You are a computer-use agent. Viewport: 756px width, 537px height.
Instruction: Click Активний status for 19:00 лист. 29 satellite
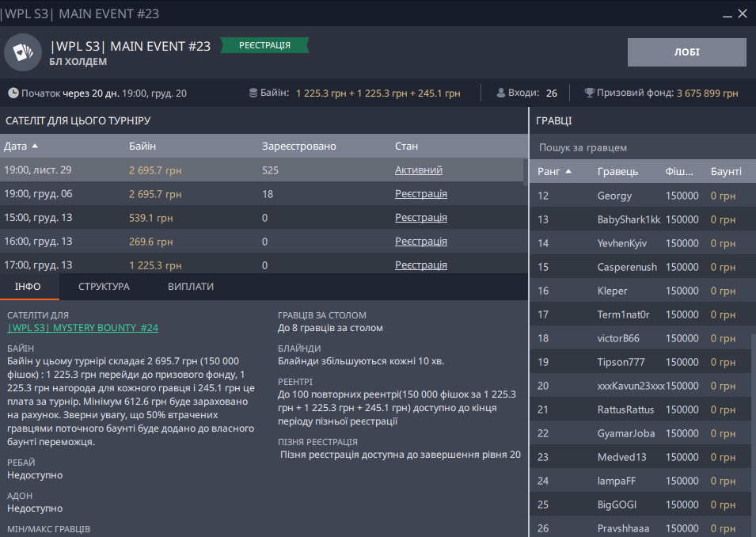418,170
